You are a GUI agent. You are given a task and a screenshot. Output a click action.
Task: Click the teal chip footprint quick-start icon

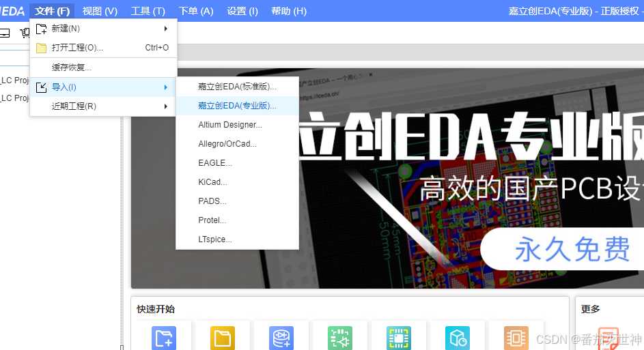tap(399, 338)
